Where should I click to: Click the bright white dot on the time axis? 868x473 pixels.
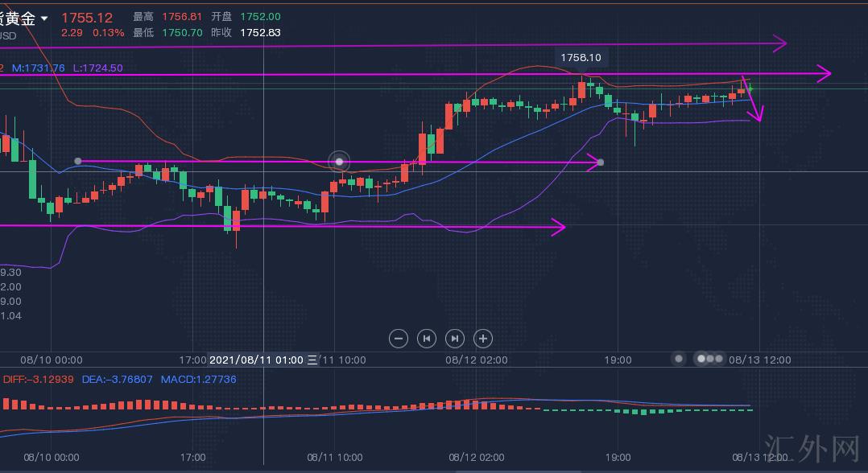point(701,359)
